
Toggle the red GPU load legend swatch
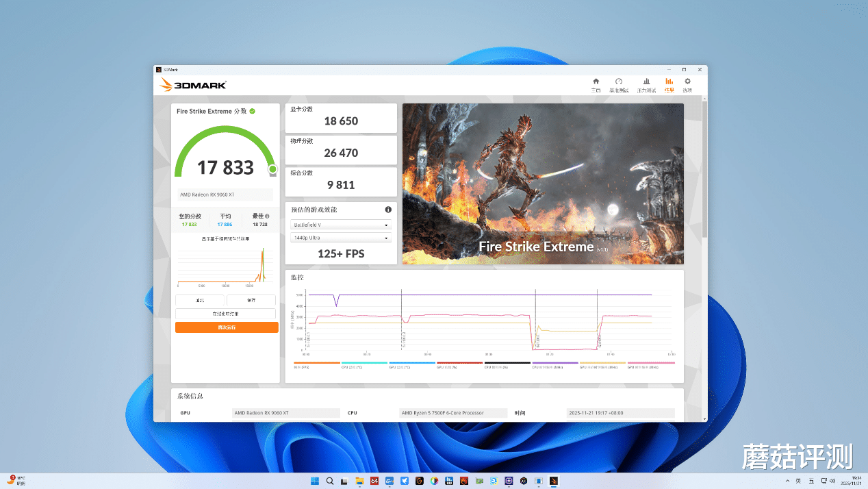pos(460,363)
